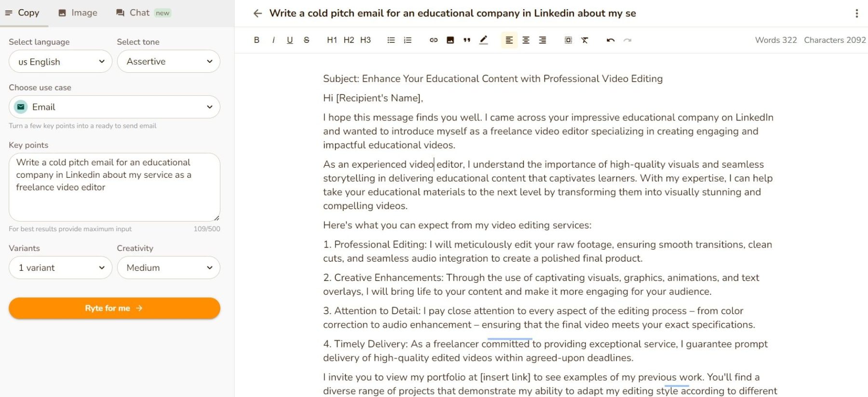
Task: Create a bulleted list
Action: pyautogui.click(x=391, y=40)
